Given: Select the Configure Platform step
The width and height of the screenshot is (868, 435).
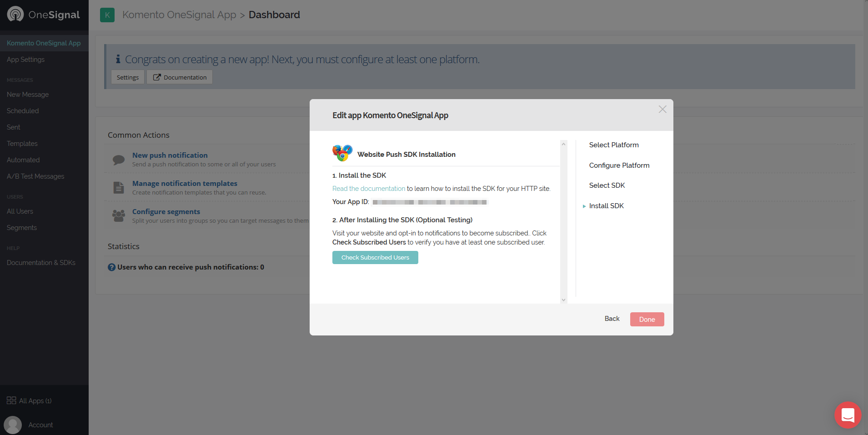Looking at the screenshot, I should tap(619, 165).
